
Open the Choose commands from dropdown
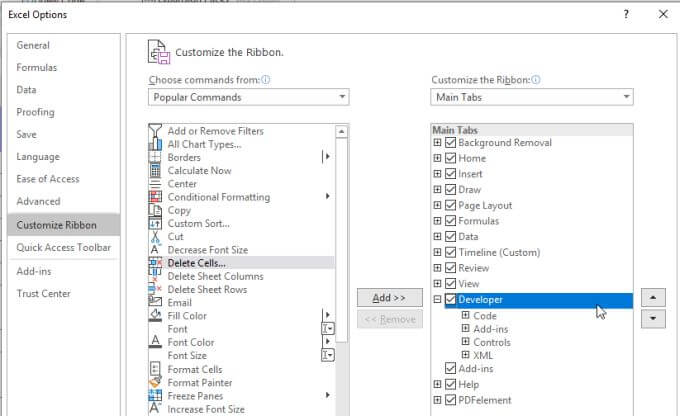tap(248, 97)
